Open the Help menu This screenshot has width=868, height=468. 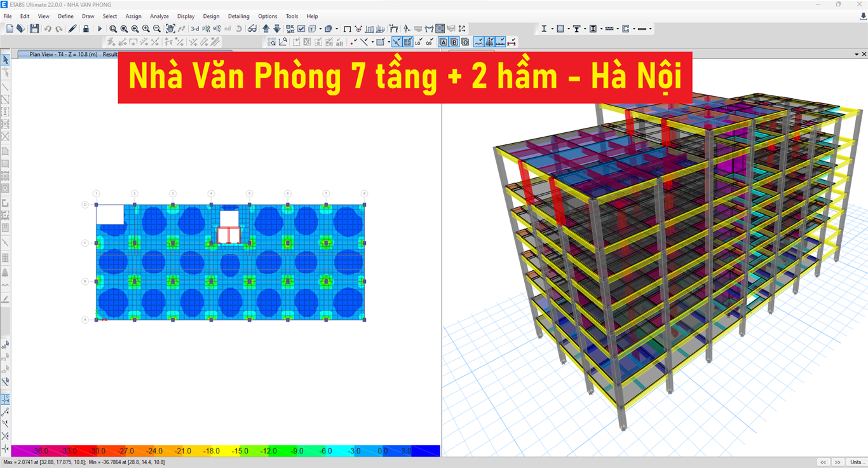[x=312, y=16]
